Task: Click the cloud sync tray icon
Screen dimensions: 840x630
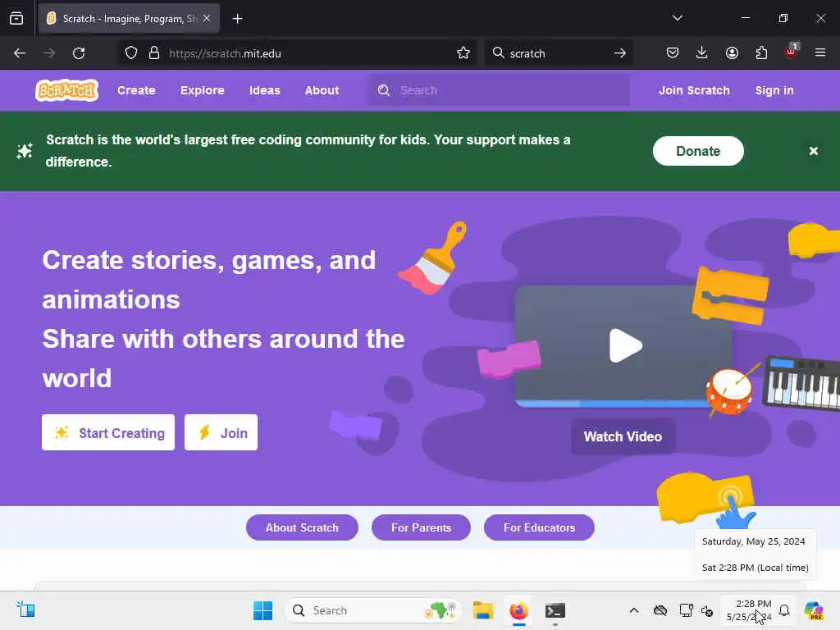Action: 660,610
